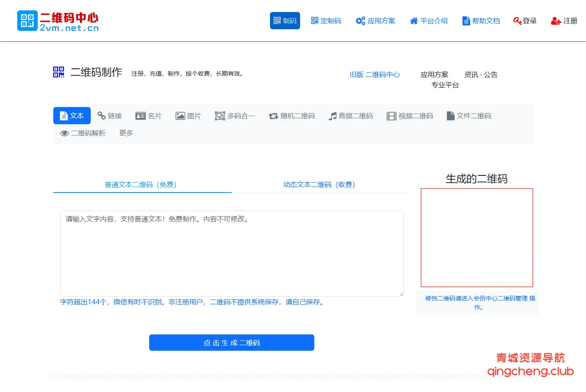The width and height of the screenshot is (586, 392).
Task: Expand the 更多 options
Action: pyautogui.click(x=125, y=133)
